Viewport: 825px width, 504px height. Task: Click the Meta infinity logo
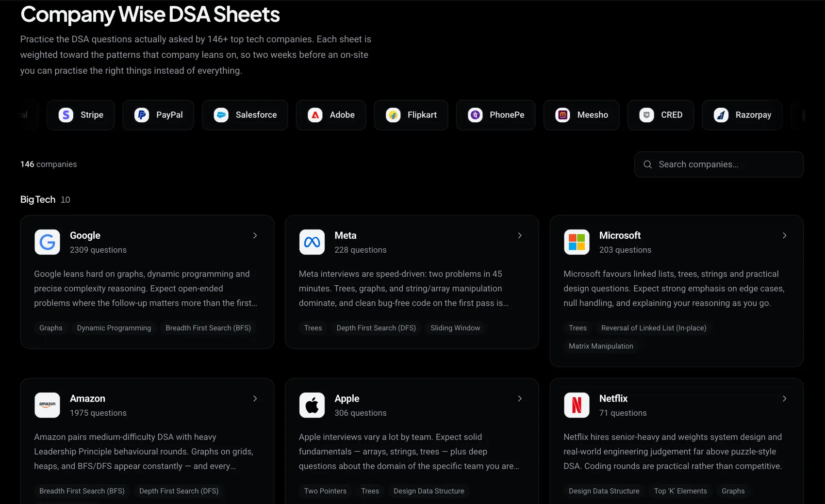coord(312,242)
